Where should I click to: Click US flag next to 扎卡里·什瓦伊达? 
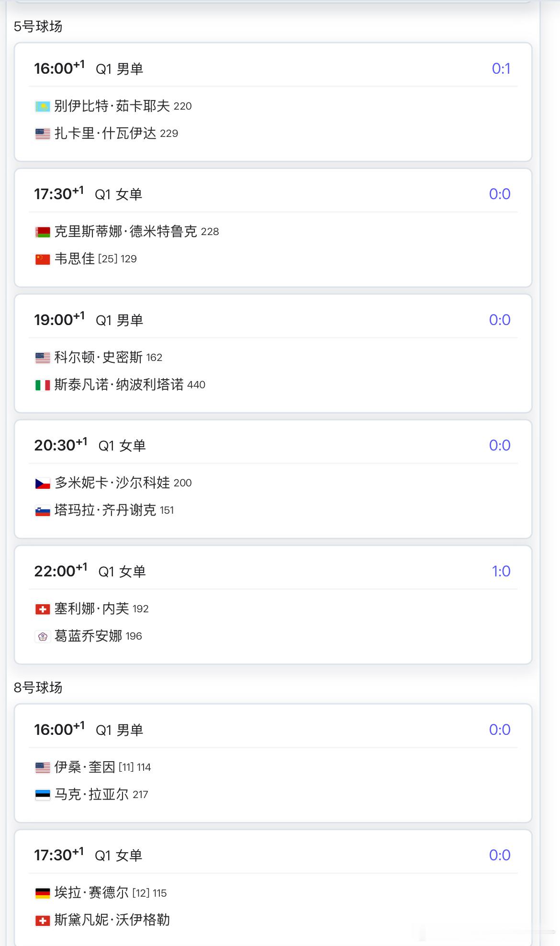coord(43,134)
